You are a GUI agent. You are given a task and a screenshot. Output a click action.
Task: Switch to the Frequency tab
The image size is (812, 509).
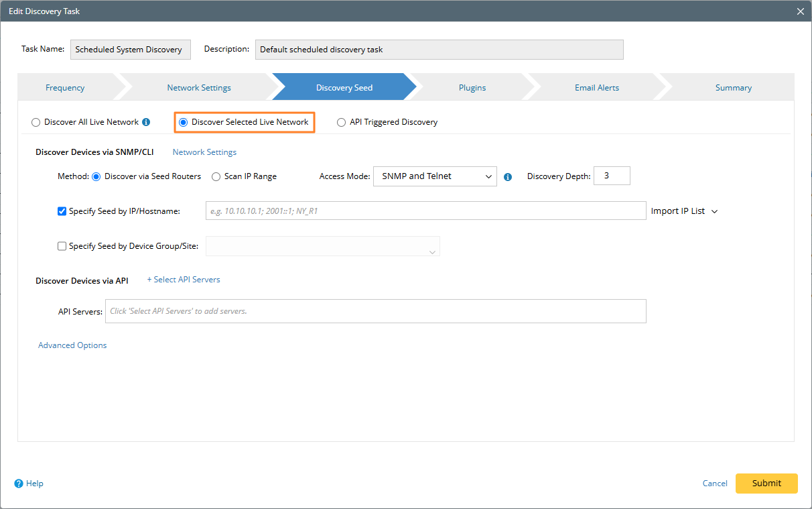point(65,88)
